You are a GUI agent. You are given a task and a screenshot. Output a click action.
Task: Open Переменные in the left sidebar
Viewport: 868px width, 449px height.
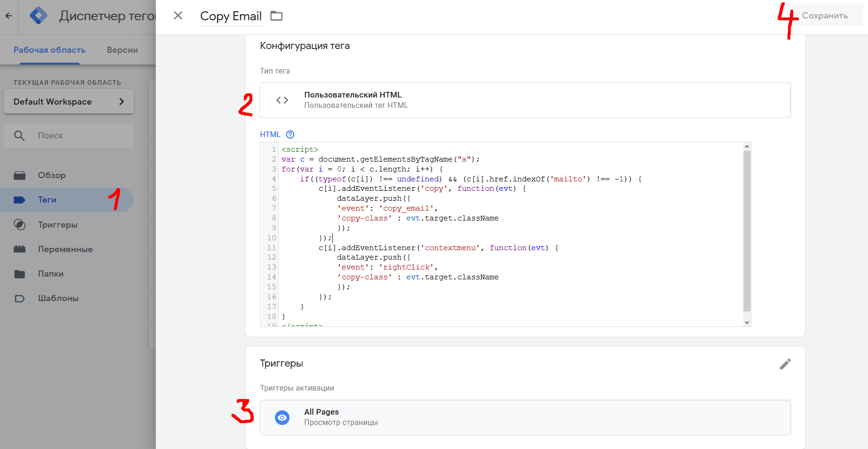point(65,249)
